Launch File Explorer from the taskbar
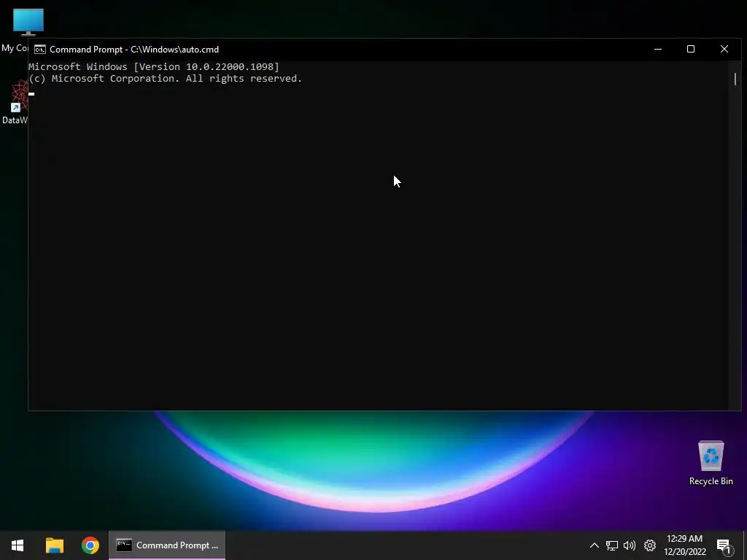Image resolution: width=747 pixels, height=560 pixels. coord(54,545)
